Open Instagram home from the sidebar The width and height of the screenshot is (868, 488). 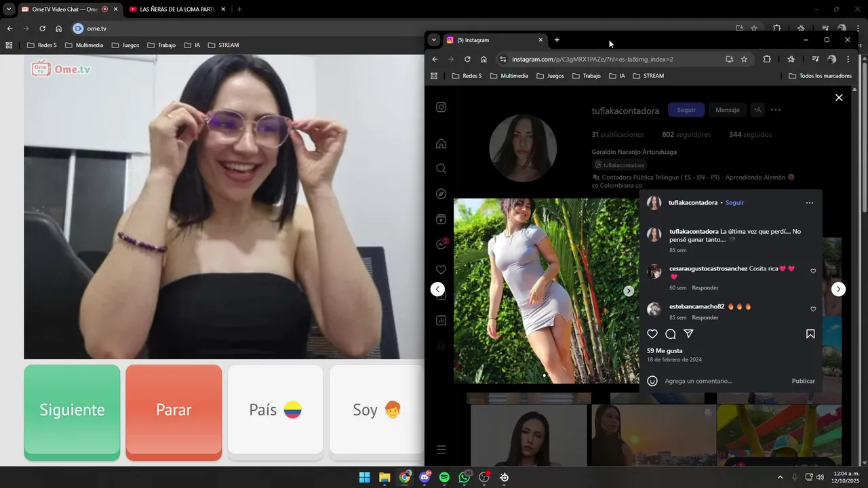click(441, 143)
